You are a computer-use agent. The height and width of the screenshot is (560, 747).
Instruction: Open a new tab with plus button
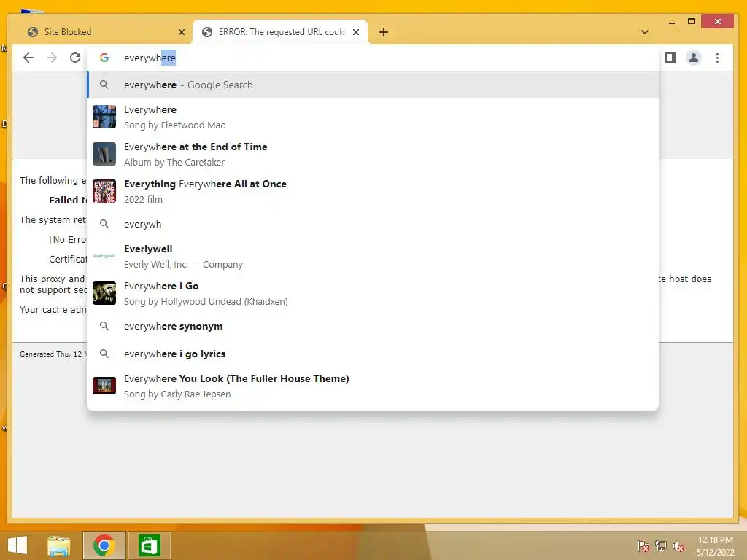[x=384, y=32]
